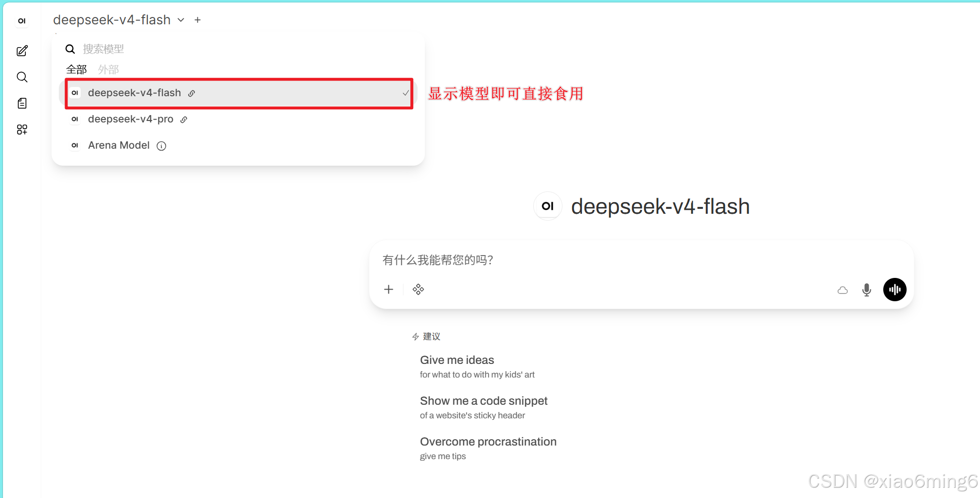
Task: Switch to the 外部 filter tab
Action: tap(108, 69)
